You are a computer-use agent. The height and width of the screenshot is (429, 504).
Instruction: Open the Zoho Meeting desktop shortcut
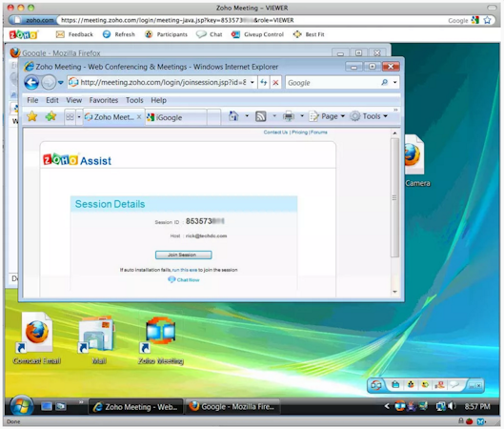point(161,340)
